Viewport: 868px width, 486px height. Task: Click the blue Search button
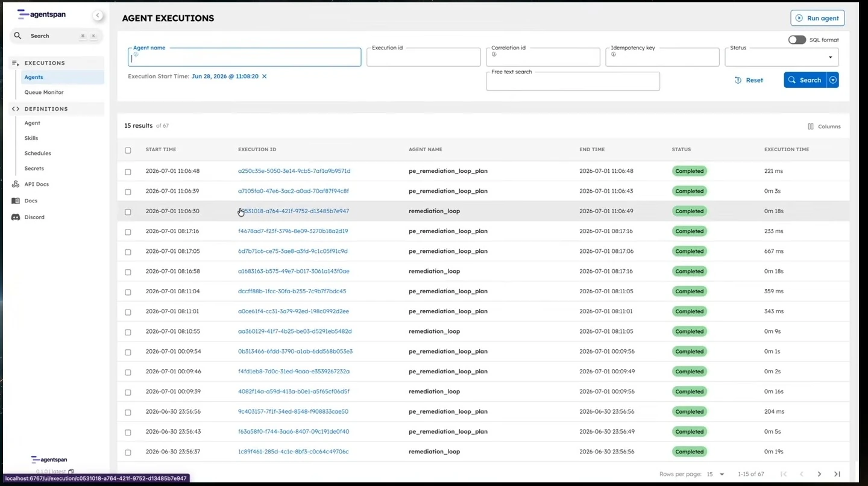tap(805, 80)
